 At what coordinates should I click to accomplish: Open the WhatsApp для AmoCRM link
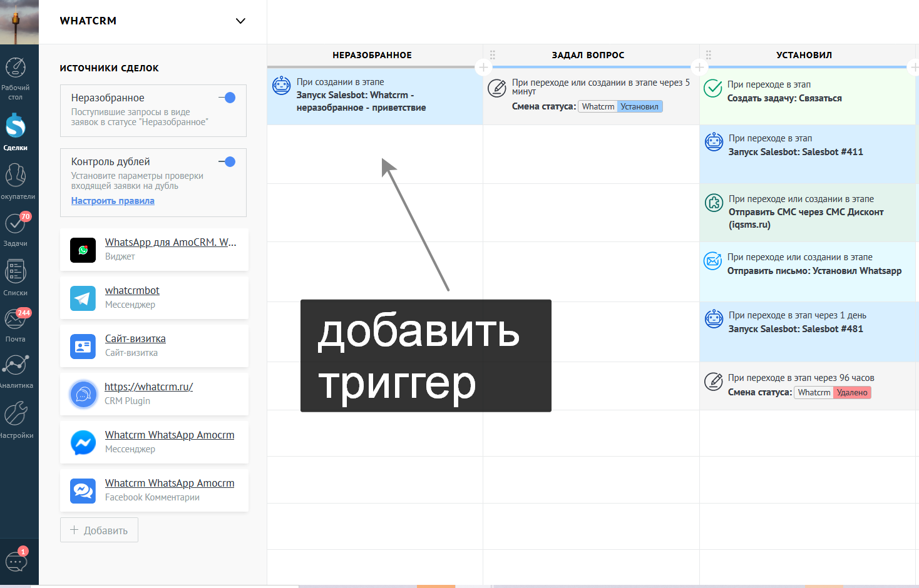click(x=170, y=242)
